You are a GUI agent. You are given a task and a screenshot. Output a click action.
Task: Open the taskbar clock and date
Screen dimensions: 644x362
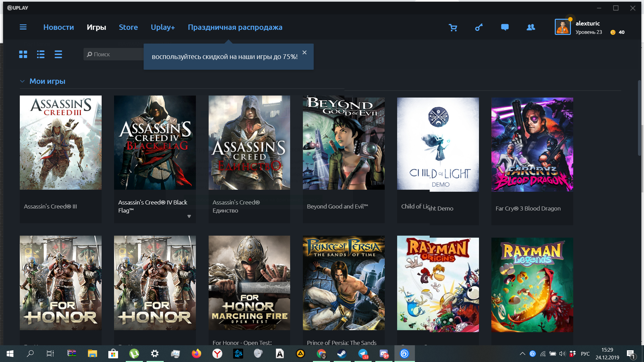click(x=607, y=354)
